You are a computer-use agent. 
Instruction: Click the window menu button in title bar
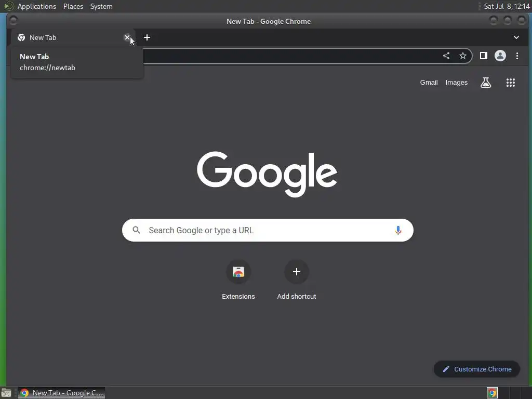(13, 21)
